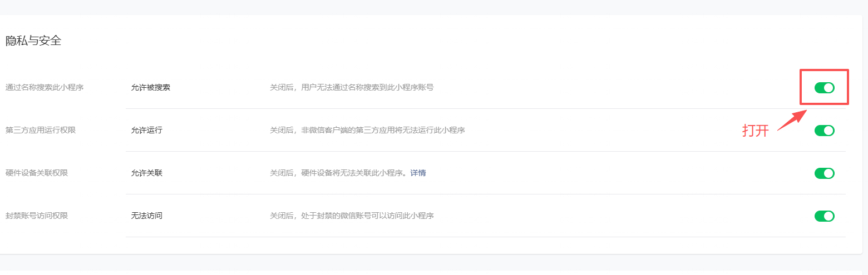Select the 硬件设备关联权限 label
This screenshot has height=275, width=868.
tap(37, 173)
